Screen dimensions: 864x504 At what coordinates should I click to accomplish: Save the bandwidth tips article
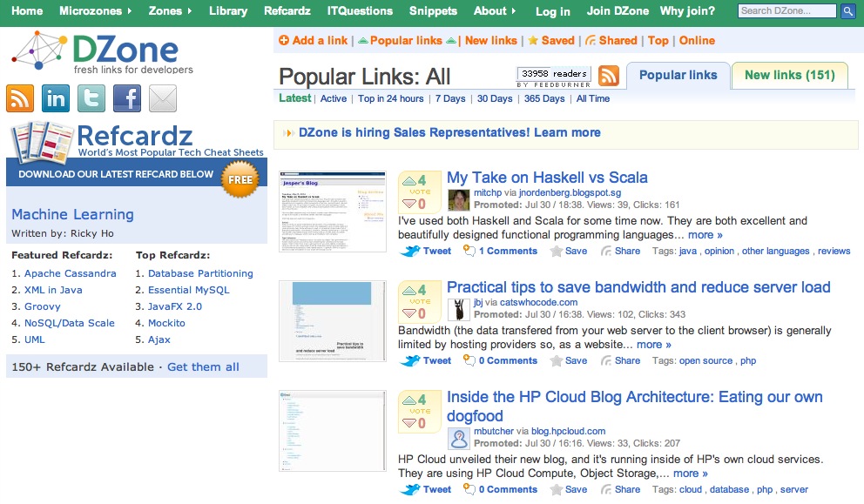[569, 360]
